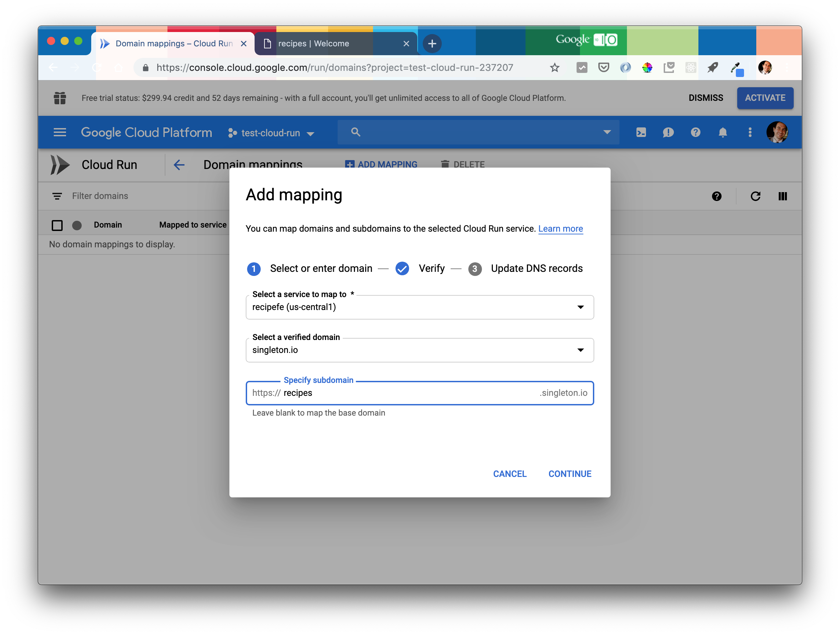
Task: Click the Google Cloud Platform menu hamburger icon
Action: (x=59, y=131)
